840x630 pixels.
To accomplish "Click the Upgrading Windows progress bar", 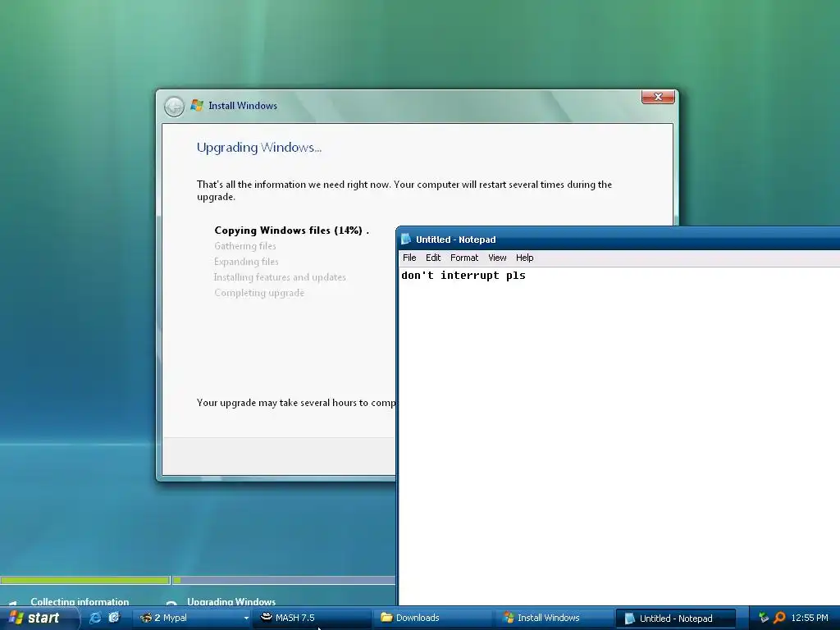I will coord(284,580).
